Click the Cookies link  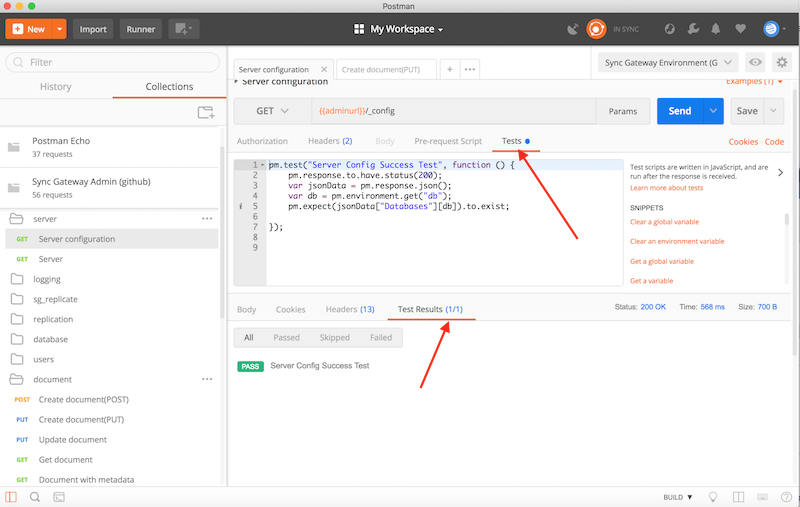743,142
